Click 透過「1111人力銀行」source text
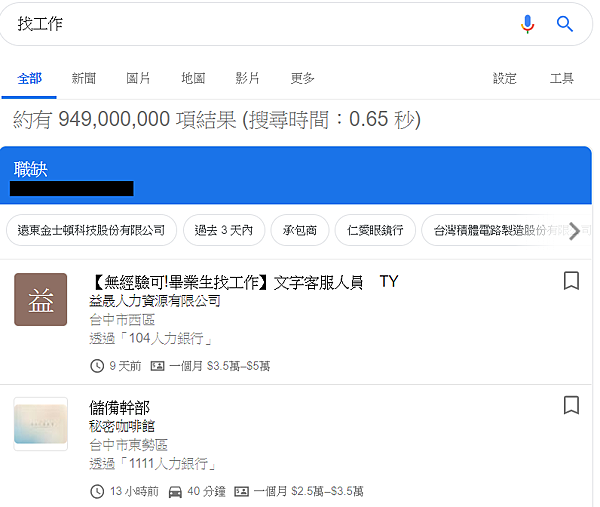Viewport: 600px width, 507px height. coord(153,464)
